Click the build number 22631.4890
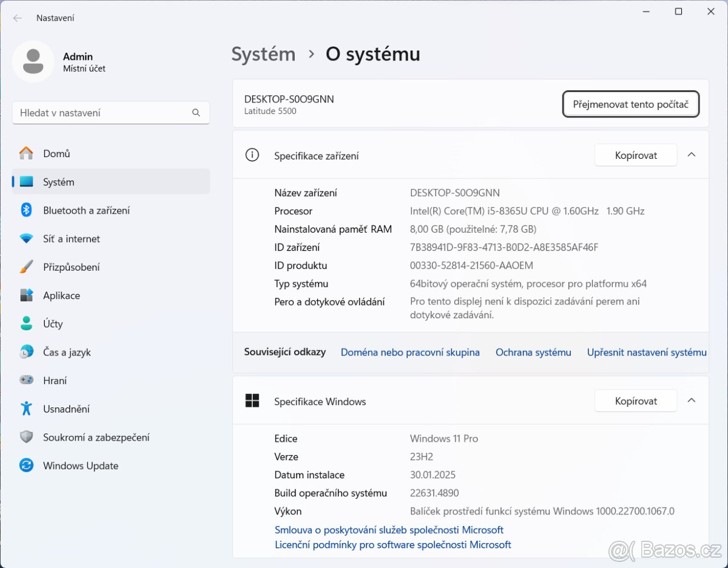728x568 pixels. click(x=434, y=493)
